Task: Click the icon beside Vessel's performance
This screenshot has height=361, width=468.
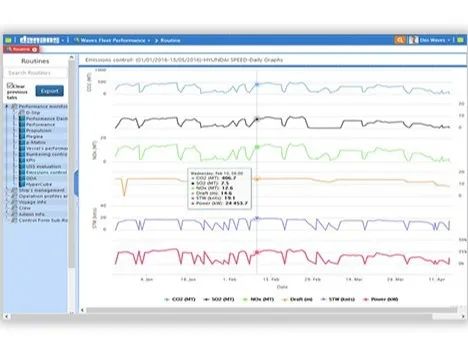Action: 22,148
